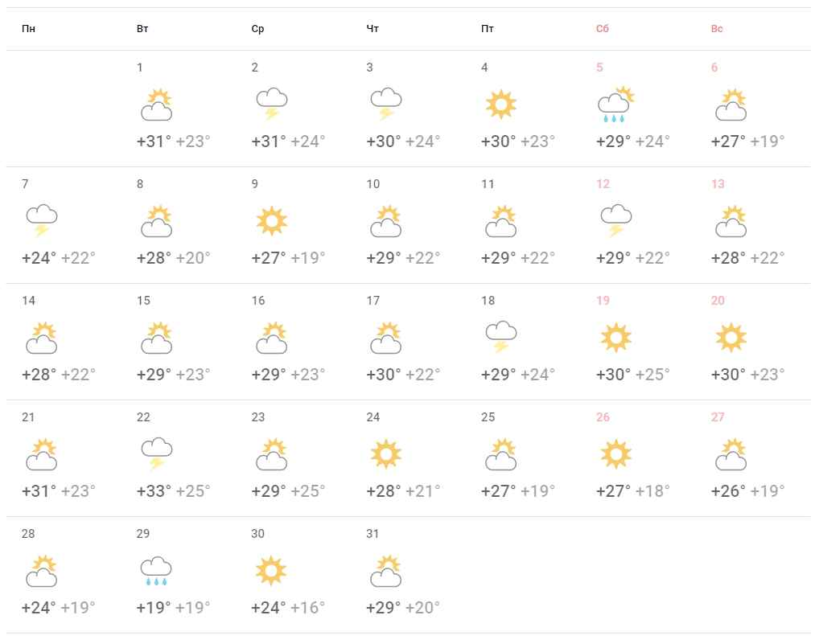Click the date number 30
Viewport: 815px width, 644px height.
tap(257, 533)
